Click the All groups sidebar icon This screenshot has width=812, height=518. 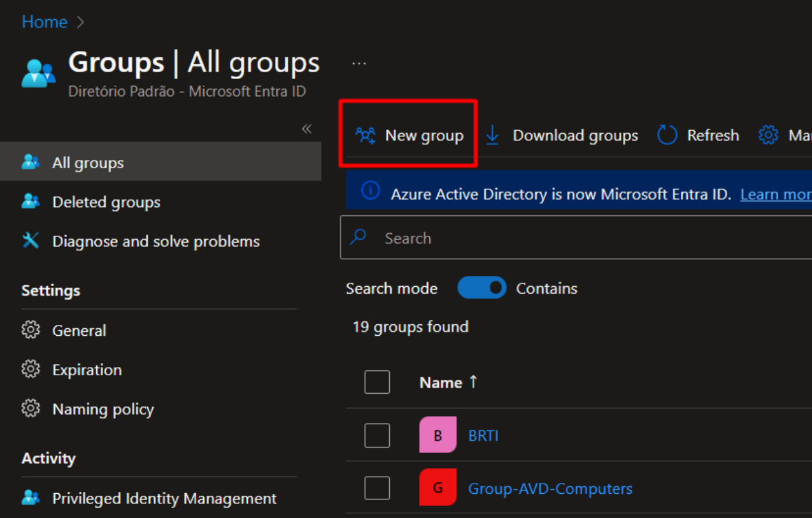pos(30,162)
